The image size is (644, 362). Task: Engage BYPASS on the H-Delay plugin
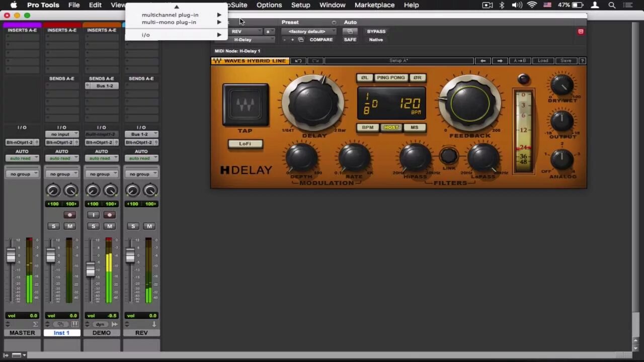coord(376,31)
